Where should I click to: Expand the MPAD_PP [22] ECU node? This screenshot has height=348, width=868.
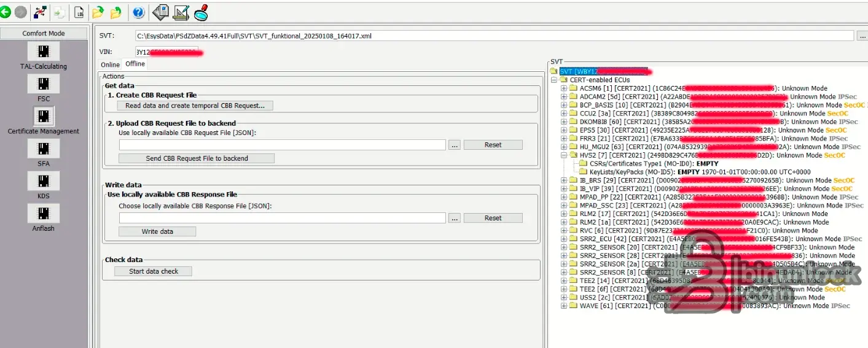tap(564, 197)
